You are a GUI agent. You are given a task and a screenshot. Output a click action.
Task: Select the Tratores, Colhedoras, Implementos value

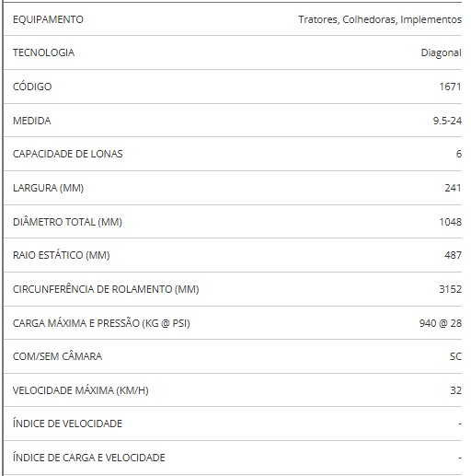(x=380, y=19)
